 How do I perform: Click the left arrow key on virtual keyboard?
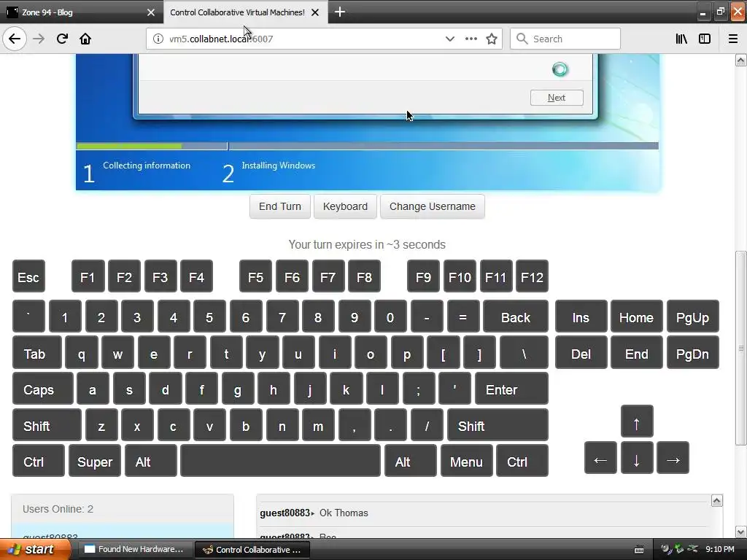(x=600, y=458)
